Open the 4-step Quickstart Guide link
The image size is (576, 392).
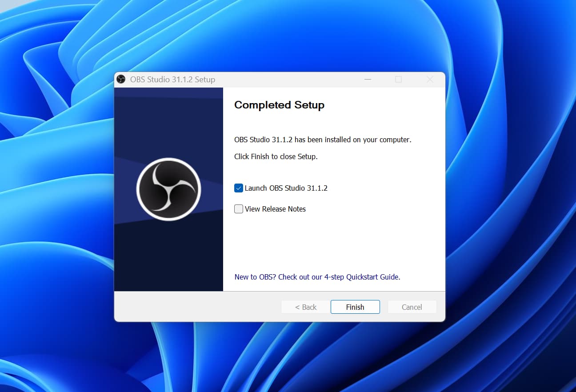317,277
